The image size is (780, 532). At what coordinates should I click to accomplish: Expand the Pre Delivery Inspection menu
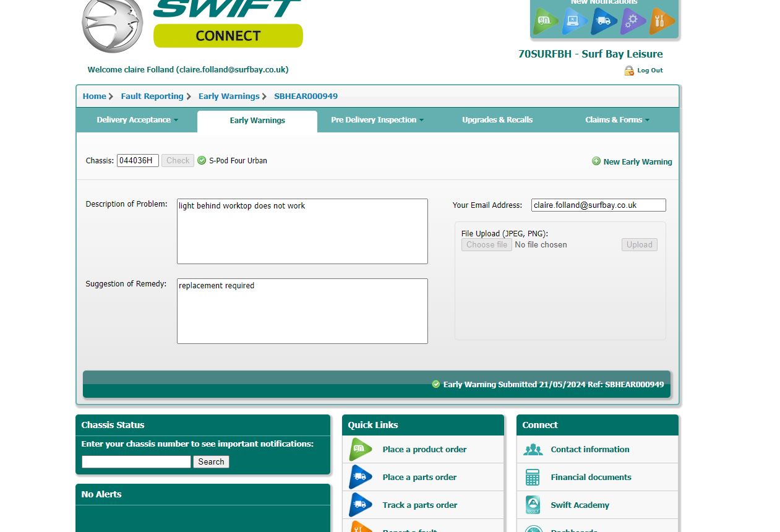377,120
